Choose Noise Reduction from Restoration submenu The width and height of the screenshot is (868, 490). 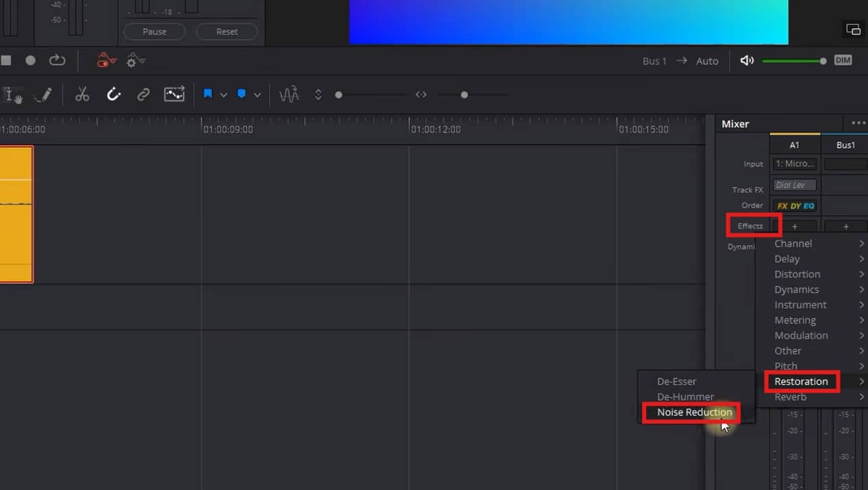tap(696, 412)
